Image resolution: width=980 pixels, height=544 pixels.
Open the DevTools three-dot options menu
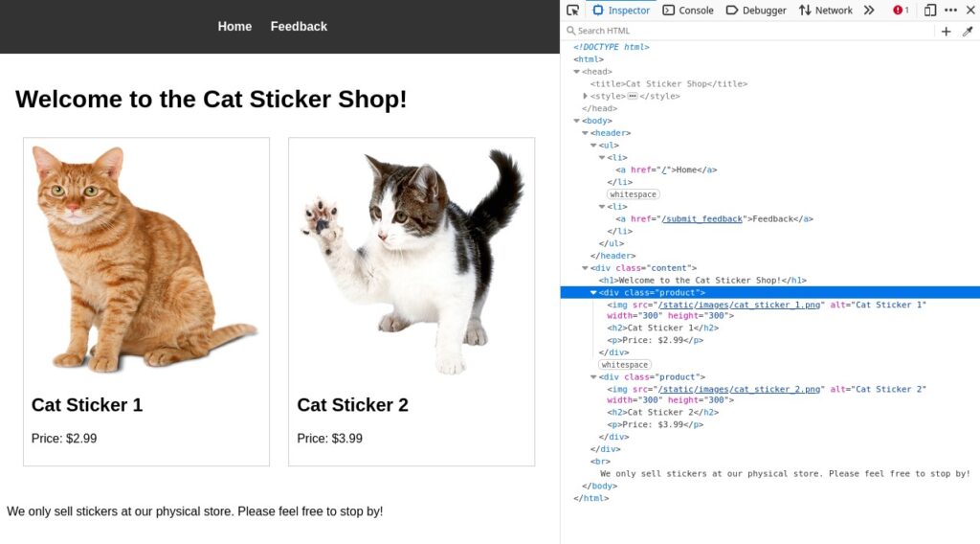(x=950, y=11)
